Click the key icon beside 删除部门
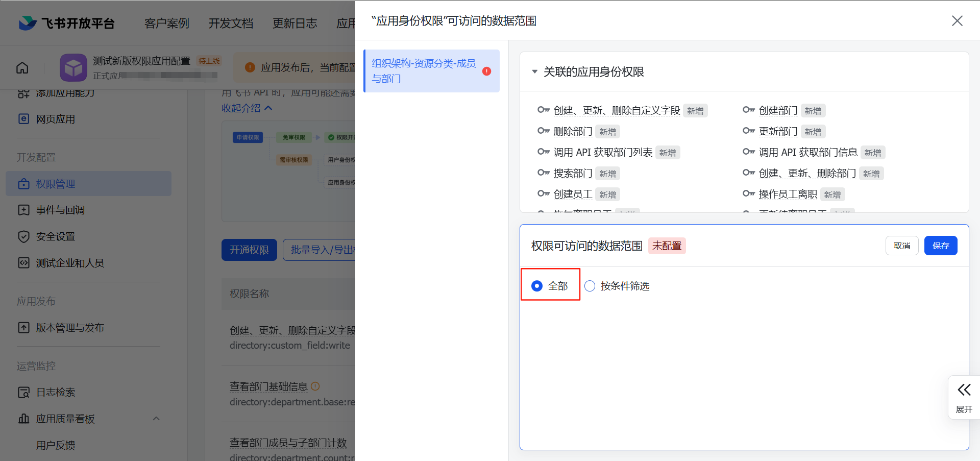 pos(544,131)
